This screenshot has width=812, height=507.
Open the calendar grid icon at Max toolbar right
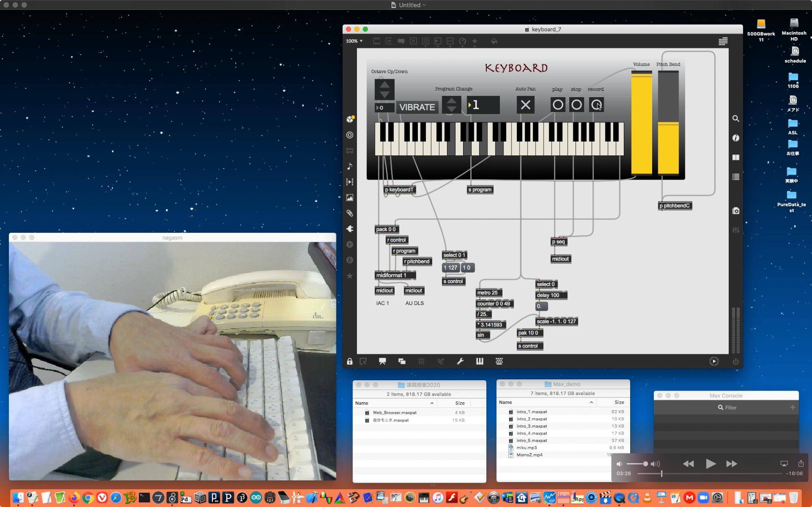pos(723,41)
